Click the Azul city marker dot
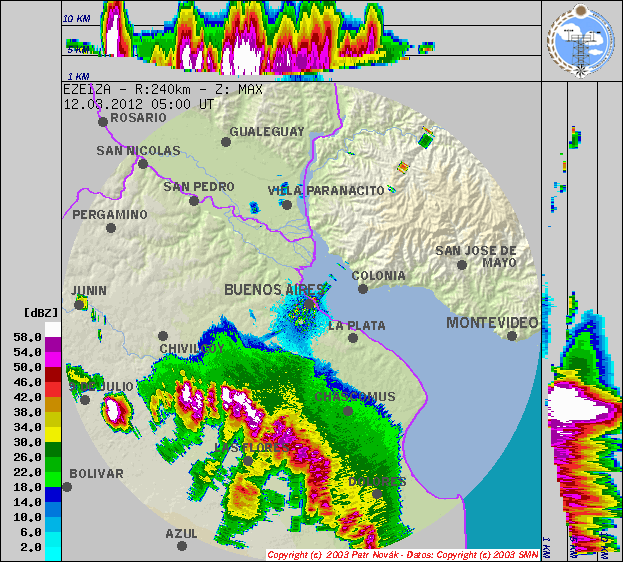 click(182, 546)
